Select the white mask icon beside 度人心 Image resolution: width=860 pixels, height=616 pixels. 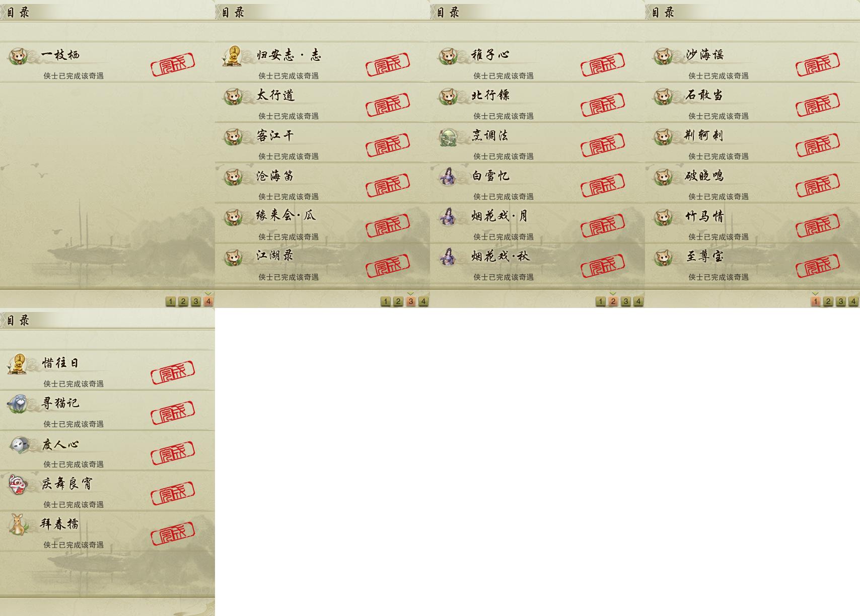point(20,444)
